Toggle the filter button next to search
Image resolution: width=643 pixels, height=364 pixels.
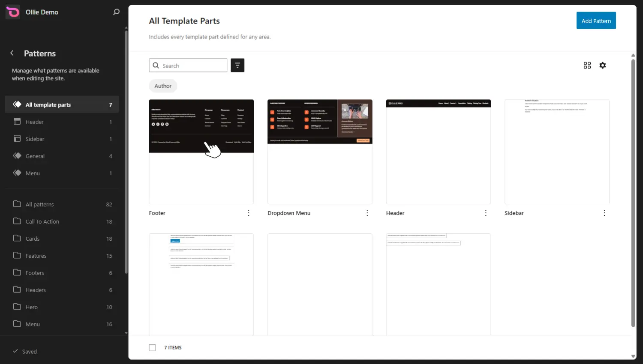point(237,65)
